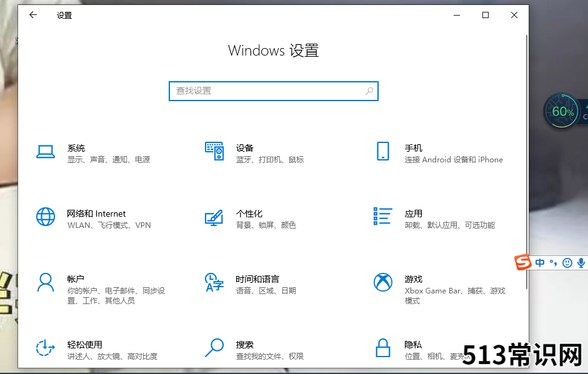This screenshot has height=374, width=588.
Task: Click the 查找设置 search field
Action: tap(273, 91)
